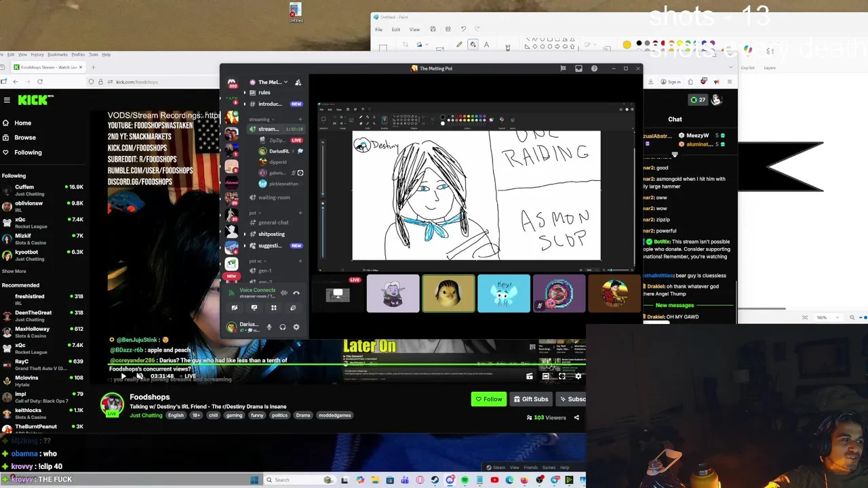Toggle Discord microphone mute

269,327
